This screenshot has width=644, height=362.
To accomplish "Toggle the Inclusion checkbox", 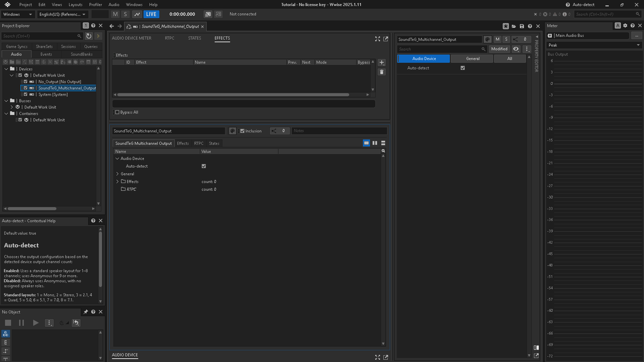I will pyautogui.click(x=242, y=131).
